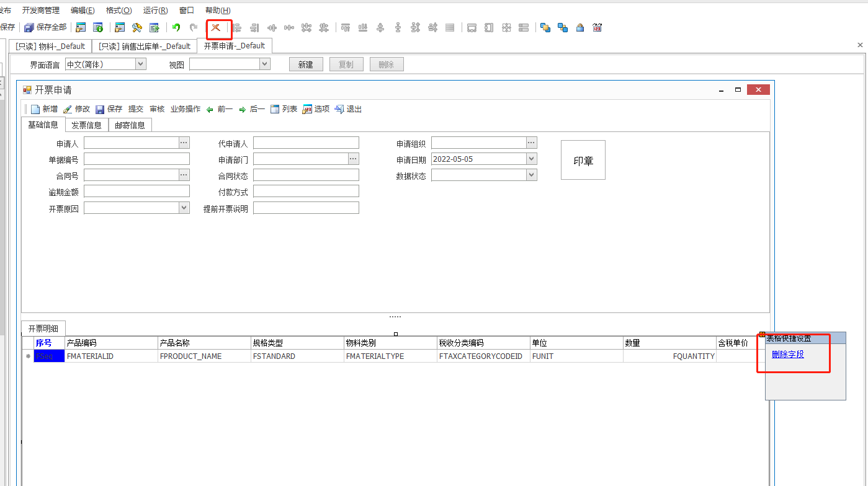The image size is (868, 486).
Task: Close the document tab area with the X
Action: 860,45
